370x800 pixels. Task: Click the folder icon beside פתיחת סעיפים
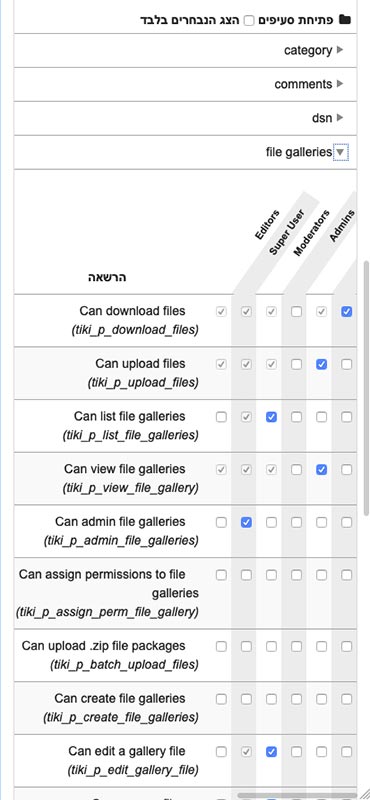pyautogui.click(x=346, y=20)
